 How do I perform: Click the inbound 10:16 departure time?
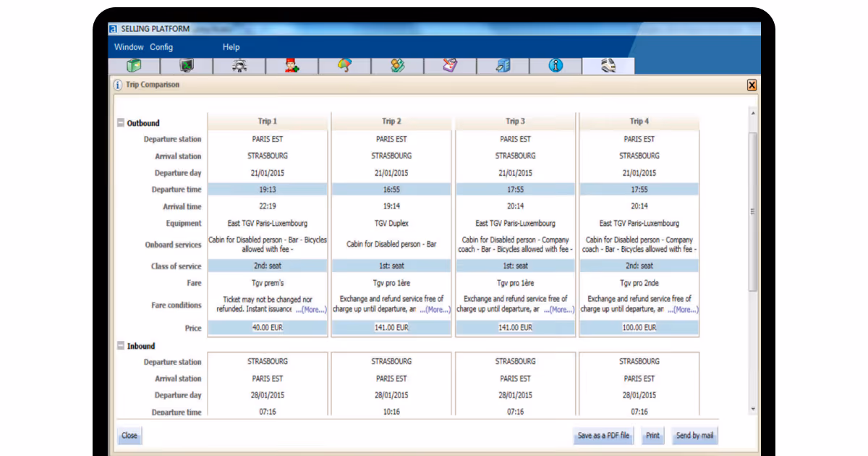[x=391, y=412]
